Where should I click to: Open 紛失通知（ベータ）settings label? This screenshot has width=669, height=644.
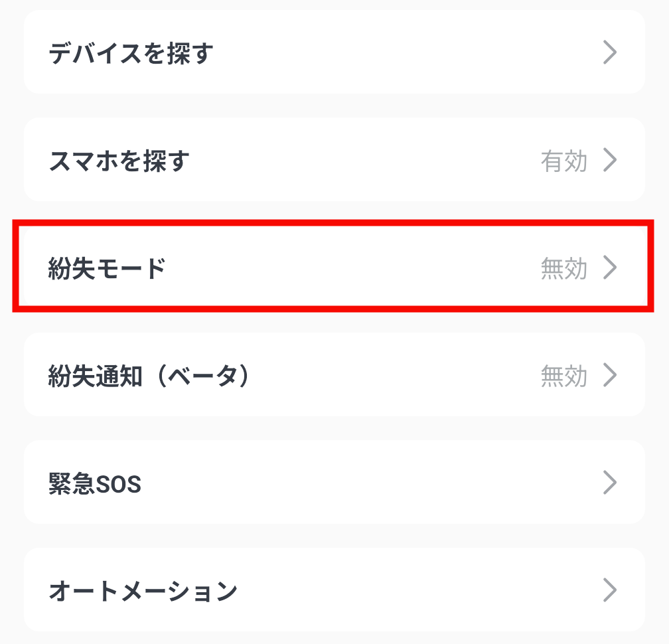click(x=152, y=376)
